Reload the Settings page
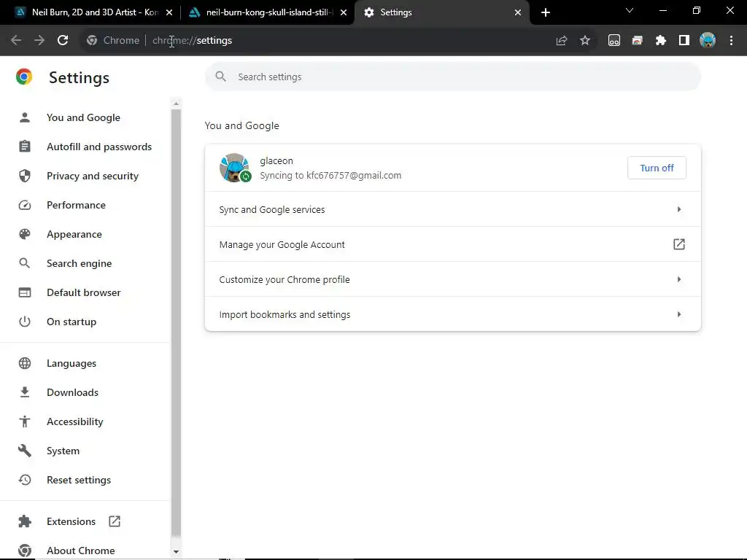The height and width of the screenshot is (560, 747). 63,41
